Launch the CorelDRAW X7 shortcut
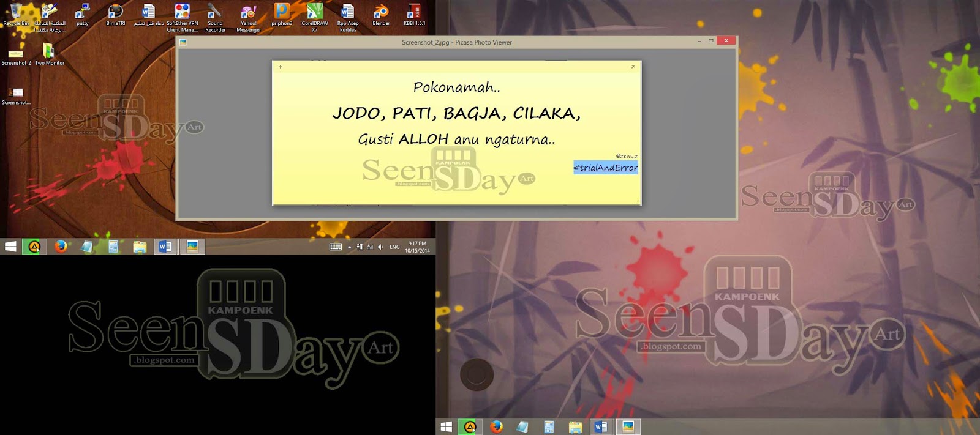The image size is (980, 435). (x=315, y=18)
